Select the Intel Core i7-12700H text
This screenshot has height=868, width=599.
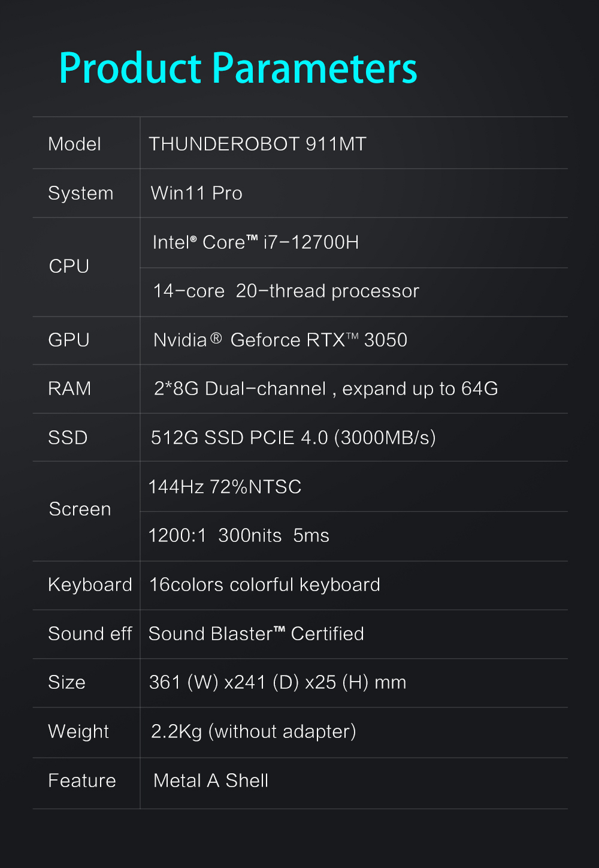pyautogui.click(x=256, y=242)
